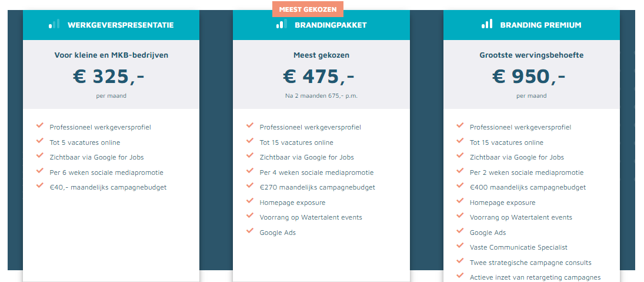Click the Brandingpakket bar chart icon
Screen dimensions: 644x282
(282, 24)
